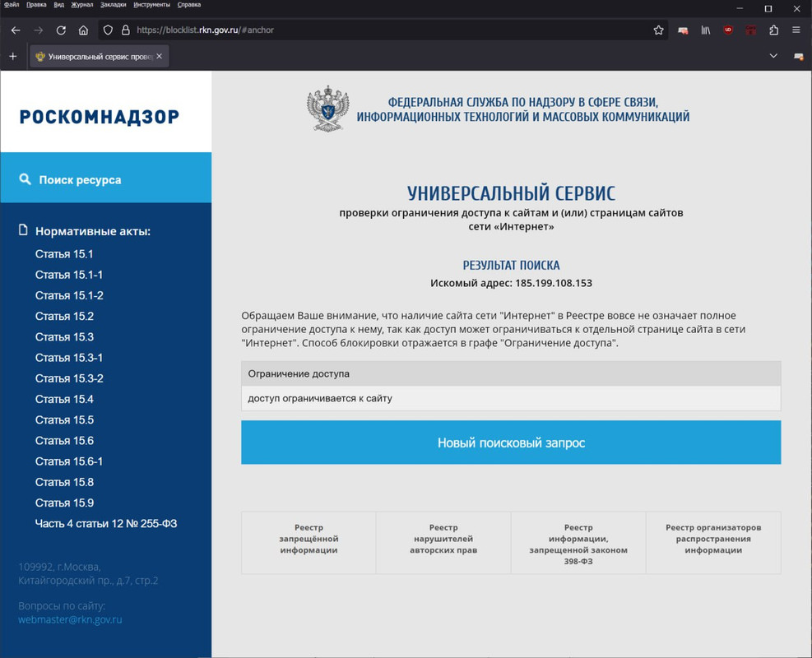Maximize the browser window
The width and height of the screenshot is (812, 658).
768,8
